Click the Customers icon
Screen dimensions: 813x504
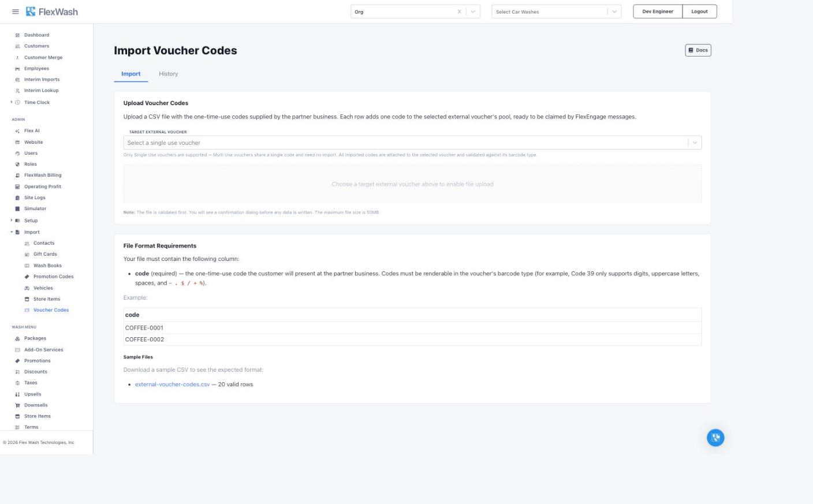click(x=17, y=46)
